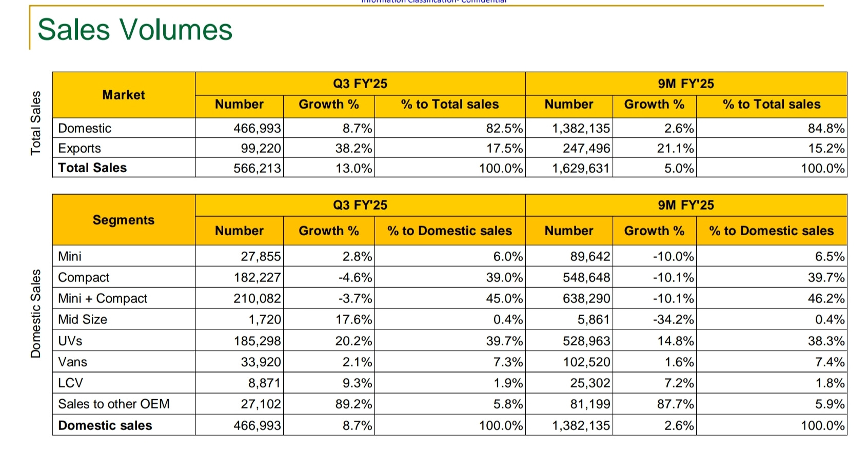Click the Compact growth value -4.6%
The width and height of the screenshot is (868, 452).
(356, 277)
